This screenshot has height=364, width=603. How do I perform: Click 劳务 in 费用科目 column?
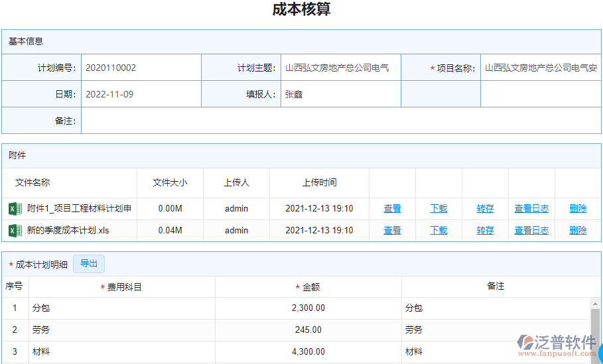[41, 330]
